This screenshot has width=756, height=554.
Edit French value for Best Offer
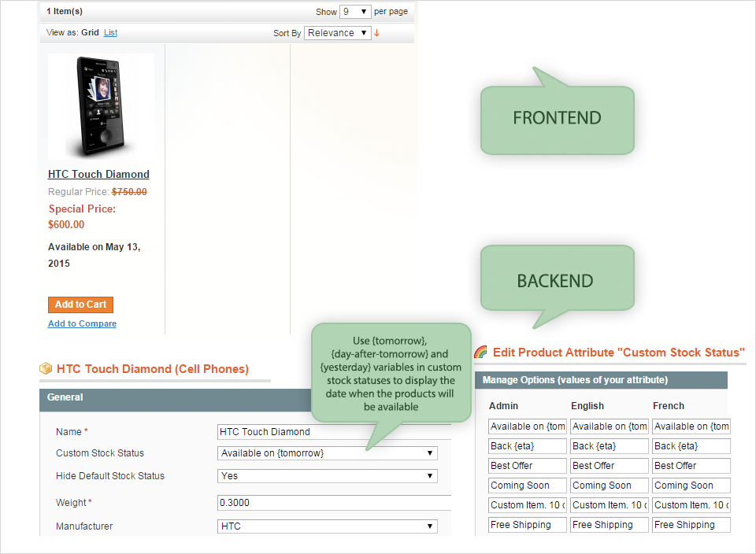(x=691, y=466)
